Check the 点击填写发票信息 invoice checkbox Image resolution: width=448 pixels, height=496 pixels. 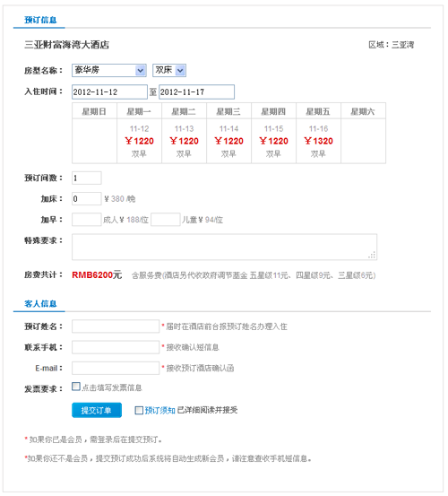[76, 387]
